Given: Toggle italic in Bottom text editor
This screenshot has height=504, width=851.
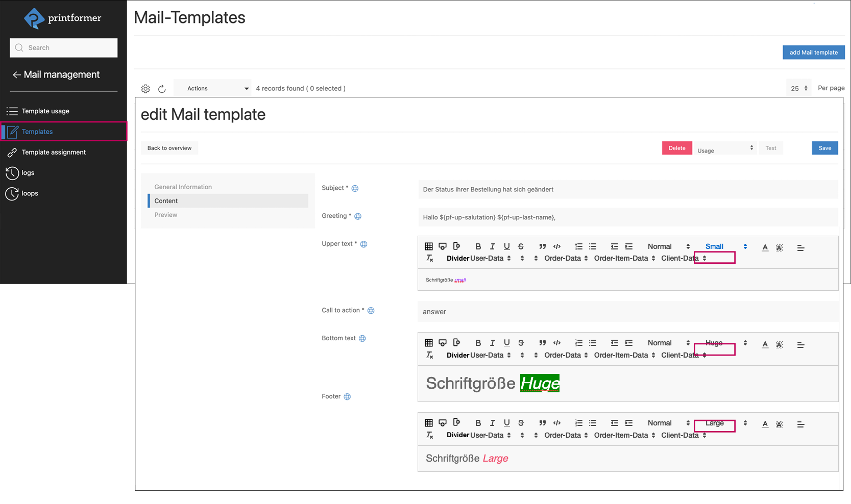Looking at the screenshot, I should [492, 343].
